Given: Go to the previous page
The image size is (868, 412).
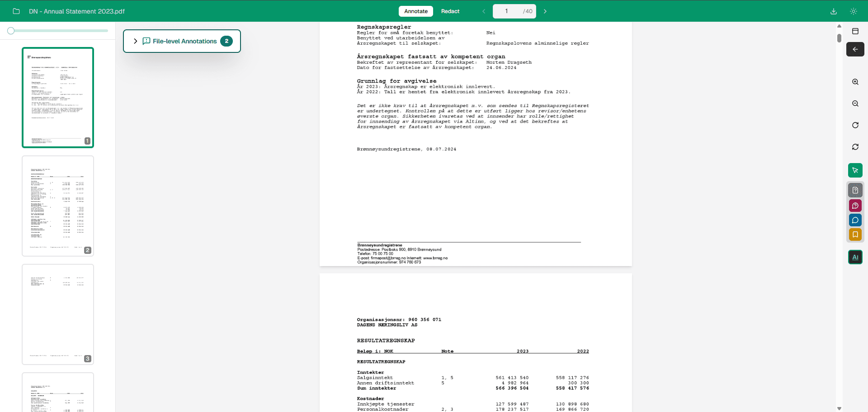Looking at the screenshot, I should [484, 11].
